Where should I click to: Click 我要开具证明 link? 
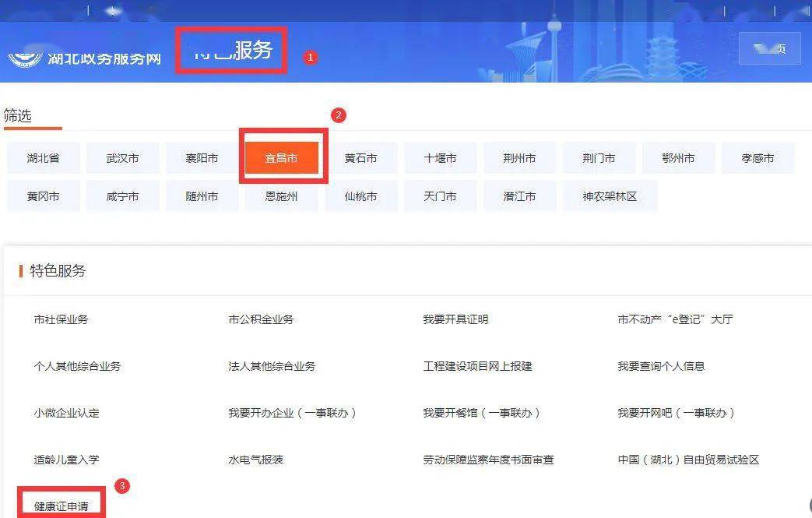(455, 319)
